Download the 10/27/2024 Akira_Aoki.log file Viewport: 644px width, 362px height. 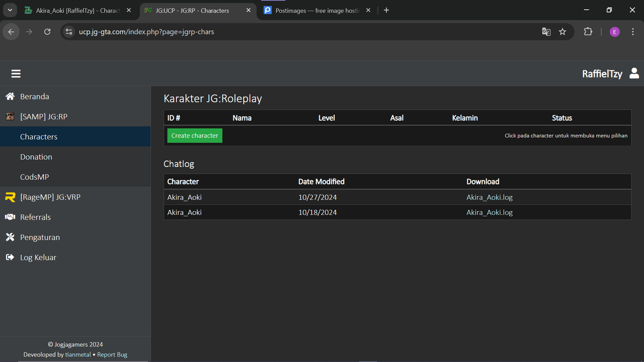(489, 197)
